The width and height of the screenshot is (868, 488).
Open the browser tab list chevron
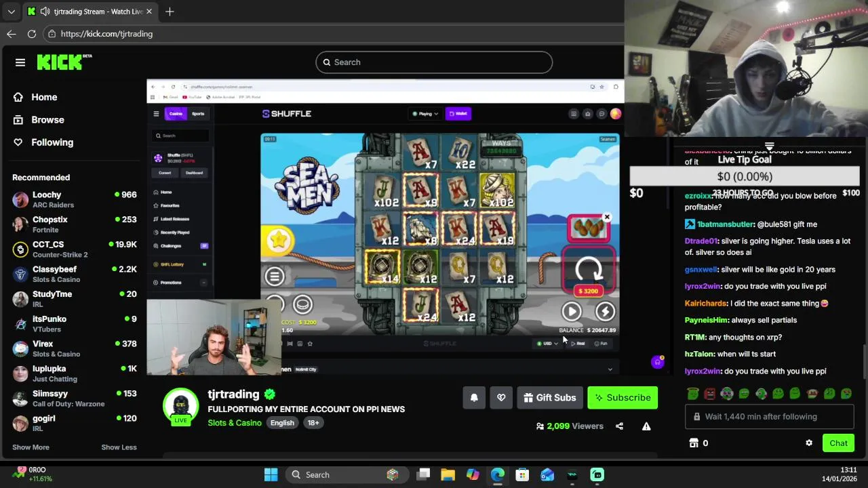[x=11, y=12]
